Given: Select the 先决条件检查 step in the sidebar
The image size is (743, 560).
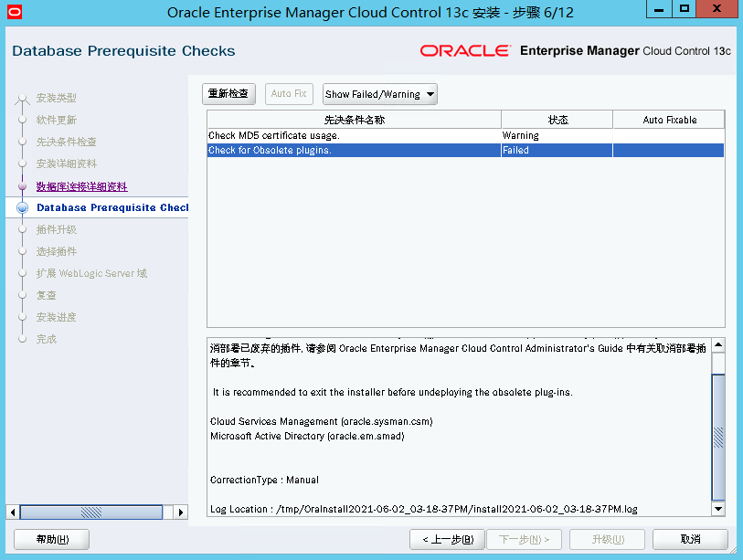Looking at the screenshot, I should [x=69, y=142].
